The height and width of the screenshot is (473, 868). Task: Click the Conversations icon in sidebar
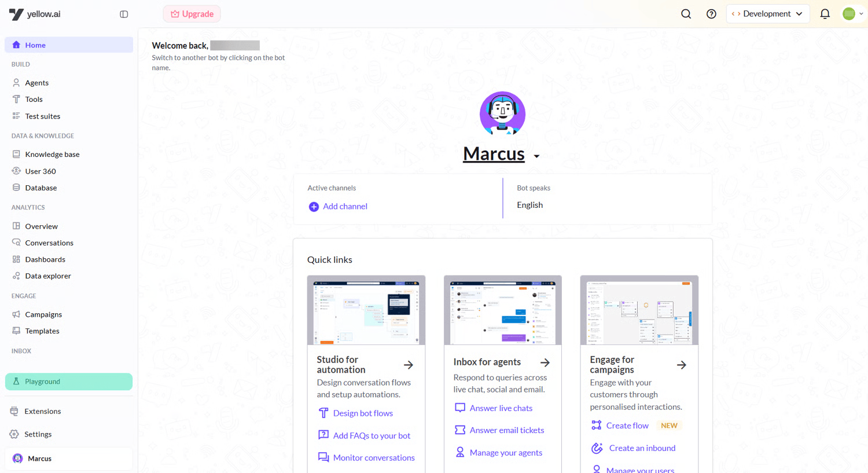16,243
